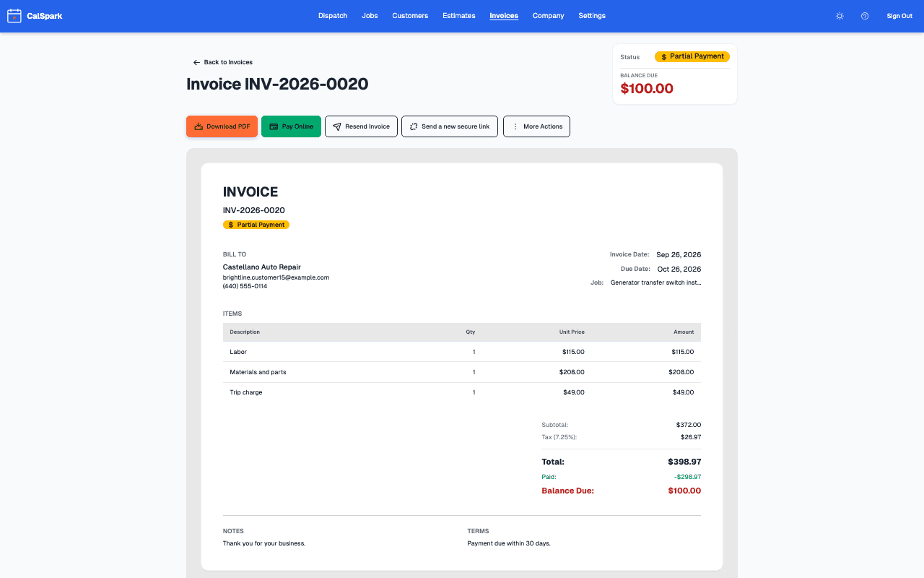Click the Labor line item description

238,352
